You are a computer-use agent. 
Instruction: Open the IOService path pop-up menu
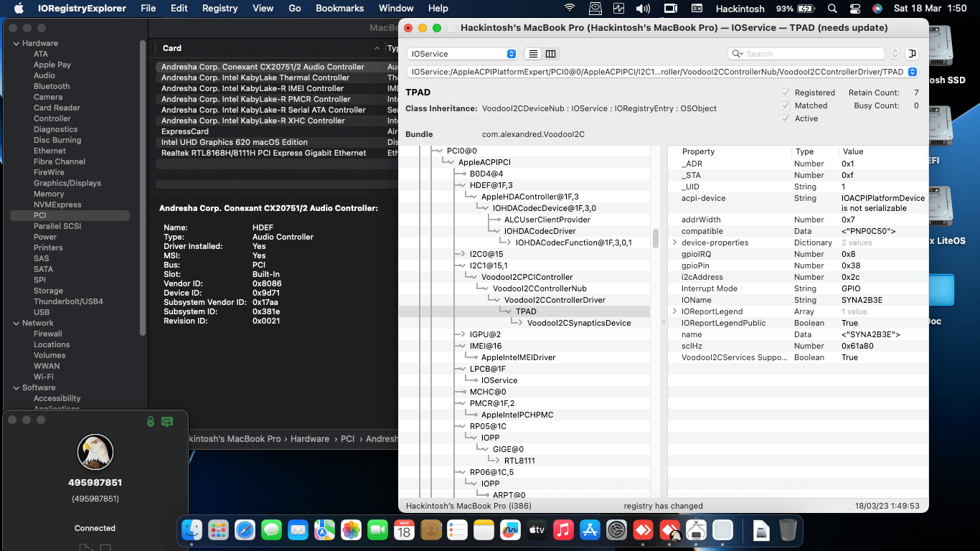pyautogui.click(x=662, y=72)
